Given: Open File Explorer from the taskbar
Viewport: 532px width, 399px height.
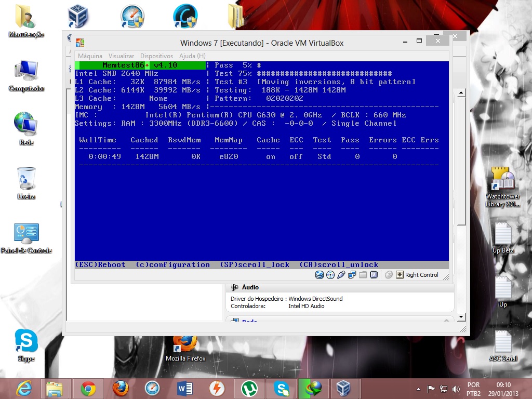Looking at the screenshot, I should pyautogui.click(x=54, y=389).
